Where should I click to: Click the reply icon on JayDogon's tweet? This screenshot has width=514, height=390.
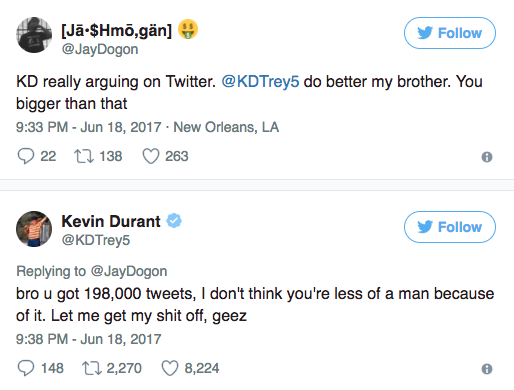[x=26, y=156]
